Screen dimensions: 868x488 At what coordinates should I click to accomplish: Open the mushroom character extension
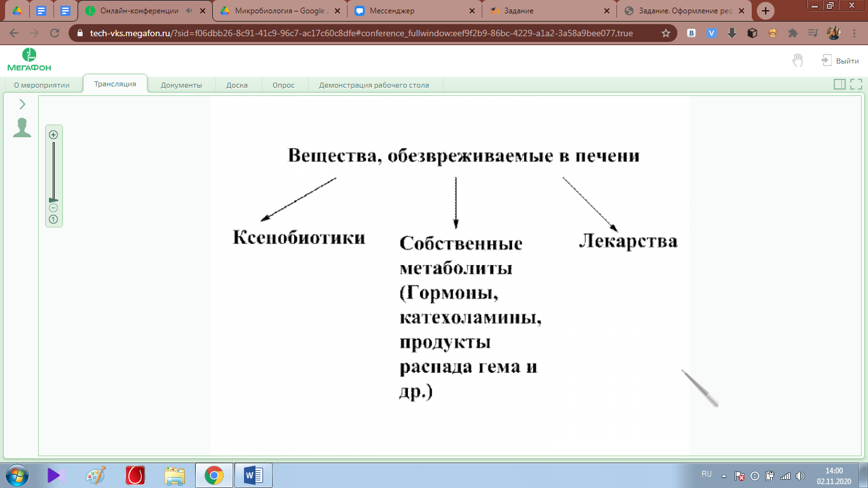point(773,33)
